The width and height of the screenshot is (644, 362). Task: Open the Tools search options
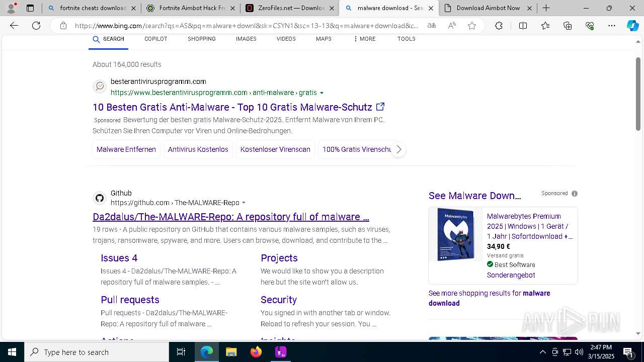coord(406,39)
